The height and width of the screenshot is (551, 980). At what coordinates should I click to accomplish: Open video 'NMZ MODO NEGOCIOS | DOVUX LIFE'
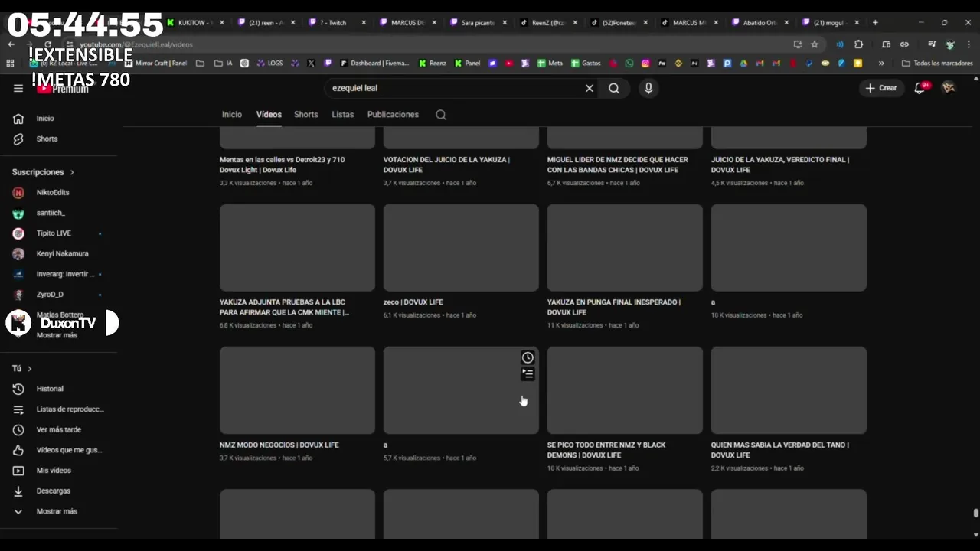(279, 445)
